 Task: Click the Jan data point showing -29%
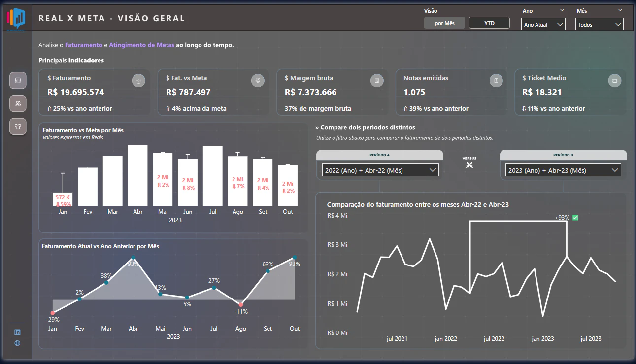coord(53,313)
